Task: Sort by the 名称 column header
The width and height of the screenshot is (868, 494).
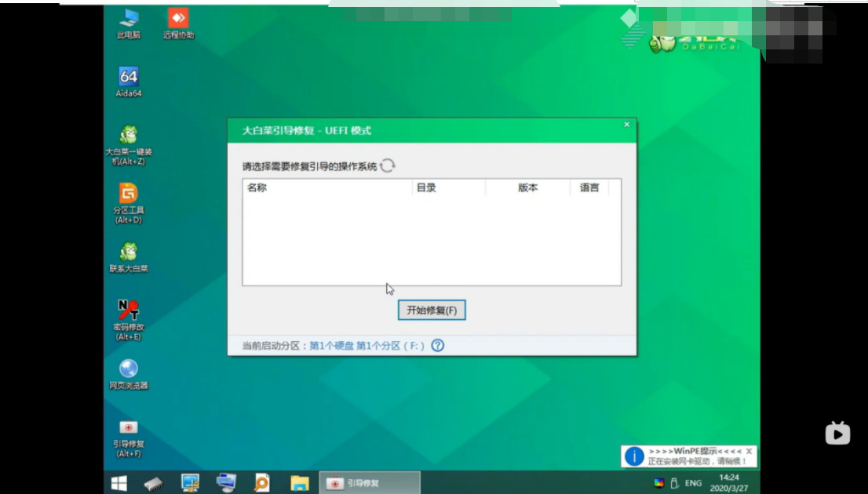Action: pyautogui.click(x=328, y=187)
